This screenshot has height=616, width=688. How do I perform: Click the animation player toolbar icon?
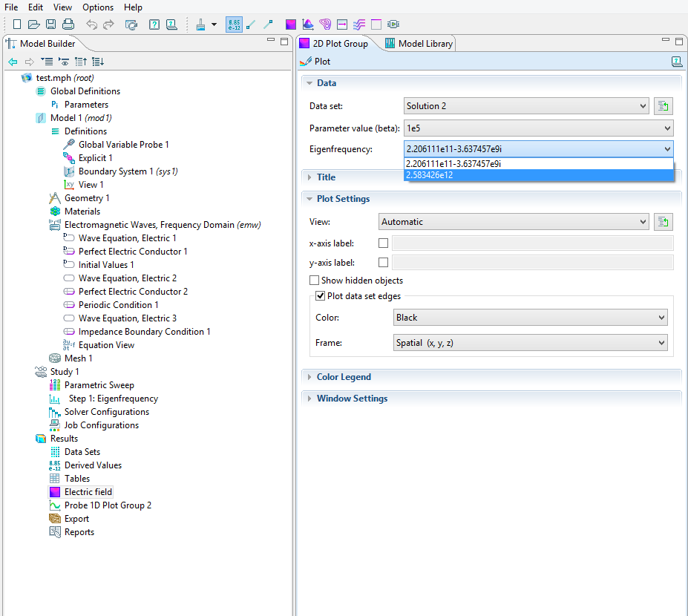pyautogui.click(x=393, y=24)
